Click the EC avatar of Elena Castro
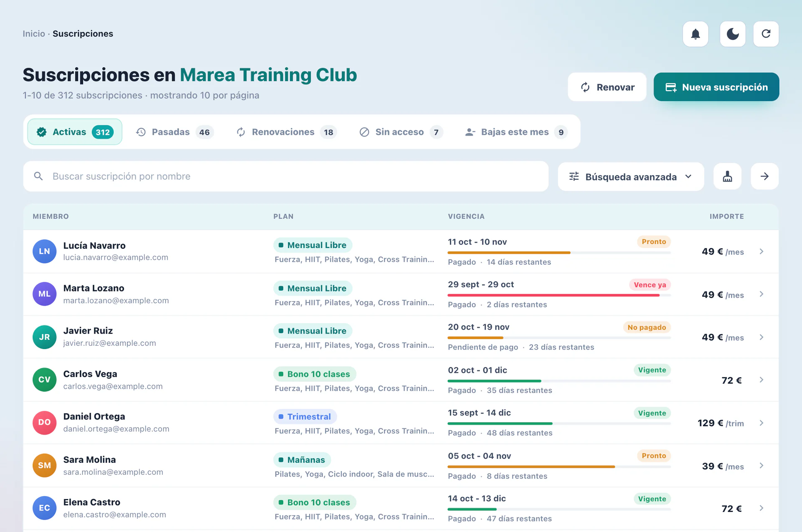 (45, 508)
